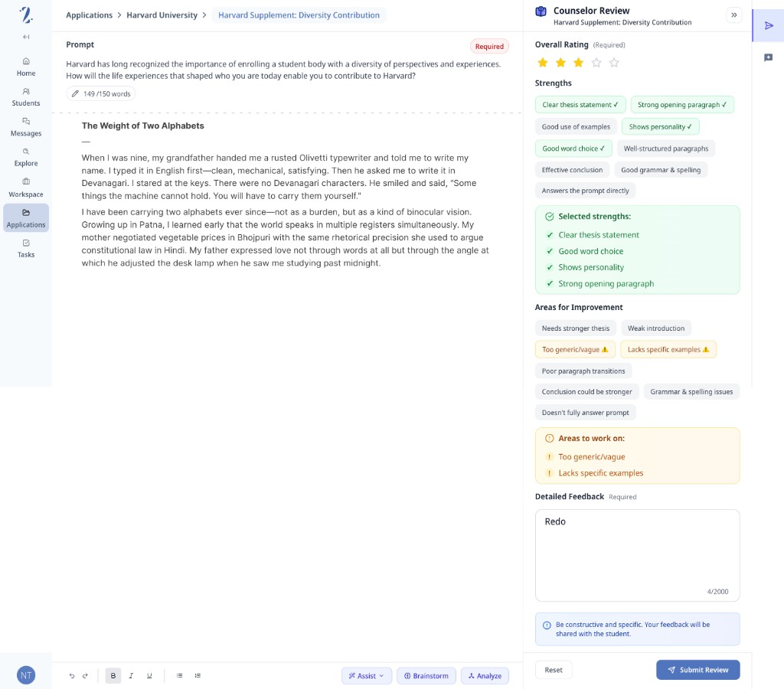Select Applications in the sidebar

(x=26, y=218)
